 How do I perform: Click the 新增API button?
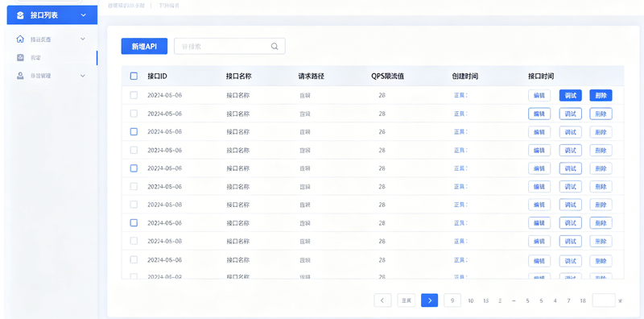coord(144,47)
